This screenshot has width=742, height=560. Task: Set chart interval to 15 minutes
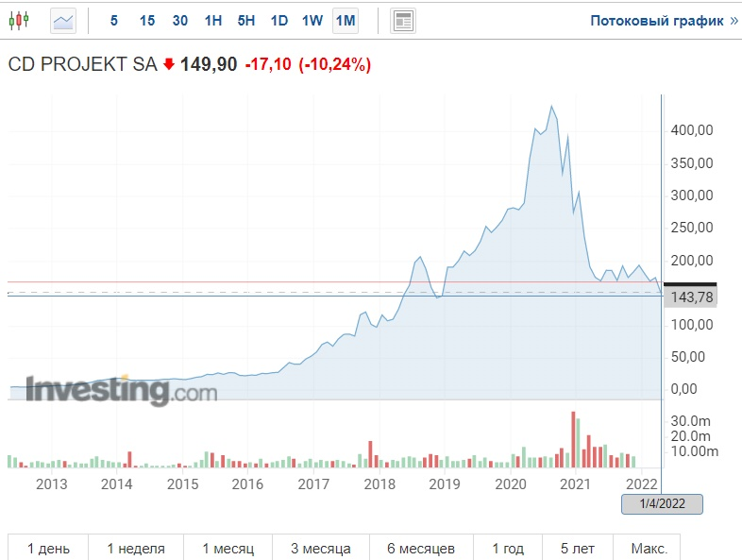(x=147, y=21)
